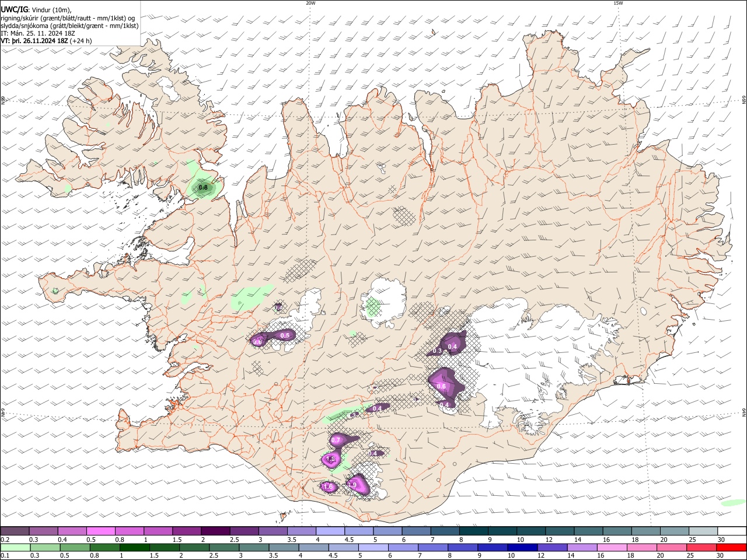Pick the light gray 25 swatch in the upper legend row
The height and width of the screenshot is (560, 747).
click(x=704, y=531)
